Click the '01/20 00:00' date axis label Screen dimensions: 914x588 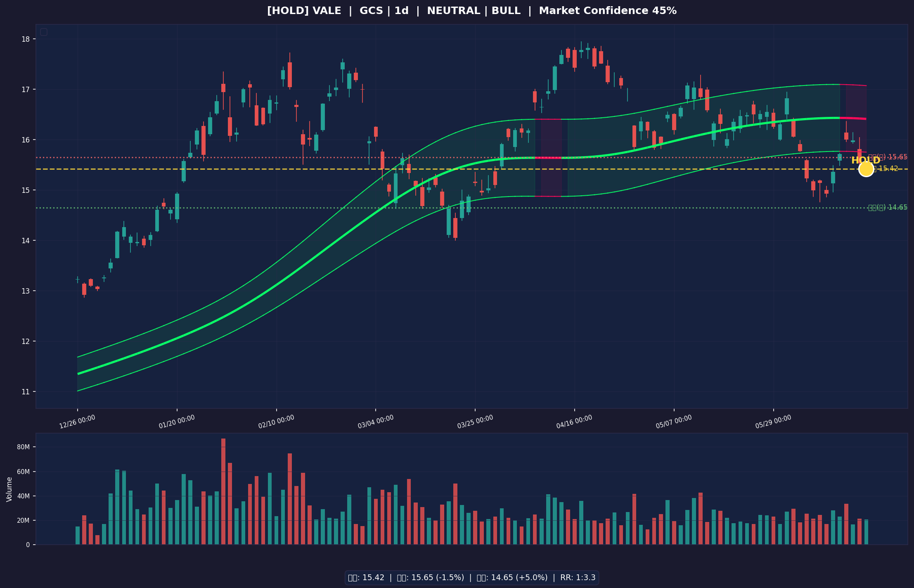click(x=177, y=422)
